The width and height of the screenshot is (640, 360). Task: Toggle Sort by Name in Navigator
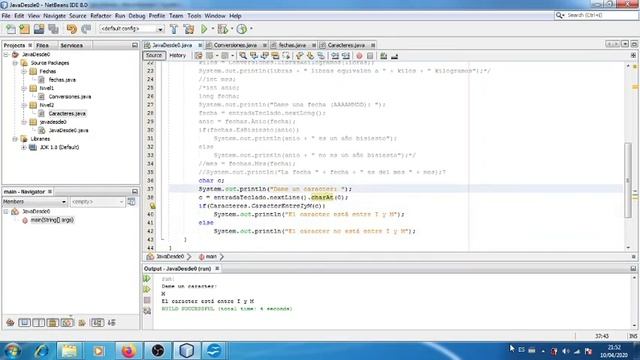tap(97, 323)
